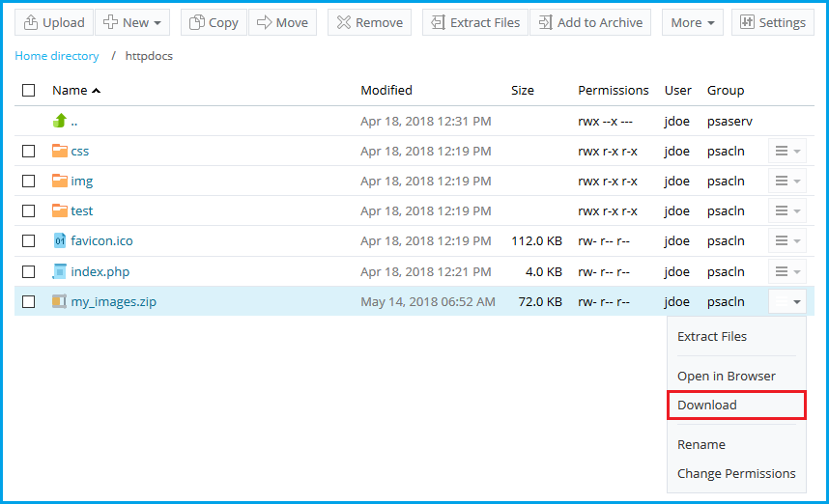Open the Settings button
Screen dimensions: 829x504
click(772, 22)
